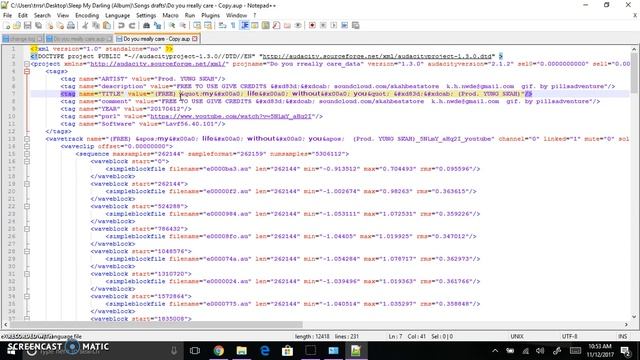Open the User Defined Language icon
Image resolution: width=640 pixels, height=360 pixels.
click(x=255, y=26)
